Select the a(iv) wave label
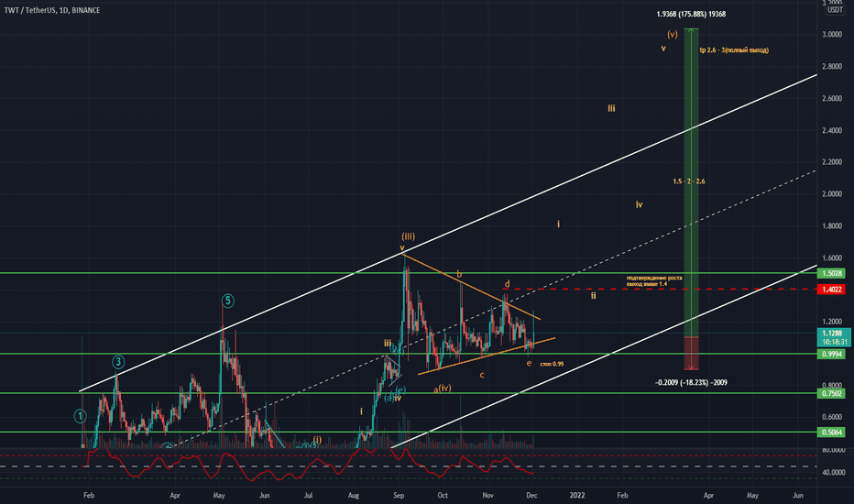 pyautogui.click(x=443, y=389)
